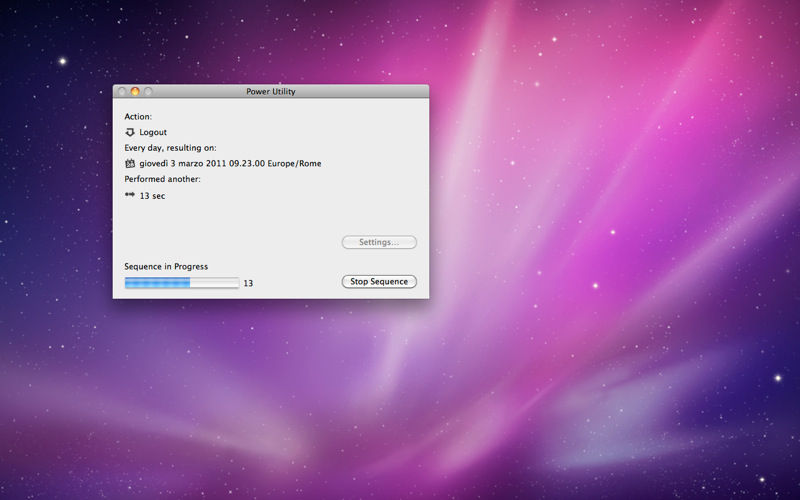This screenshot has width=800, height=500.
Task: Click the 'Logout' action text
Action: pyautogui.click(x=153, y=132)
